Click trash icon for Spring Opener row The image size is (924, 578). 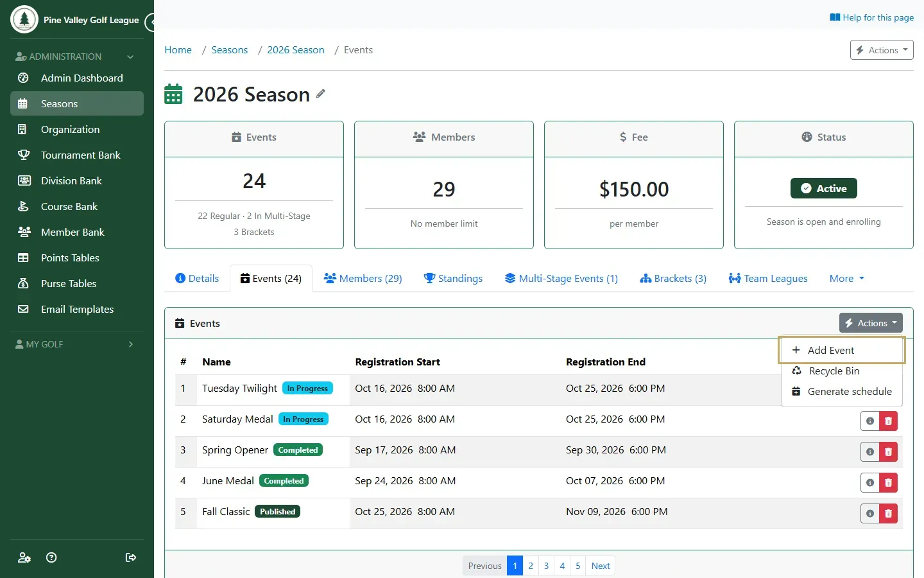pos(888,451)
